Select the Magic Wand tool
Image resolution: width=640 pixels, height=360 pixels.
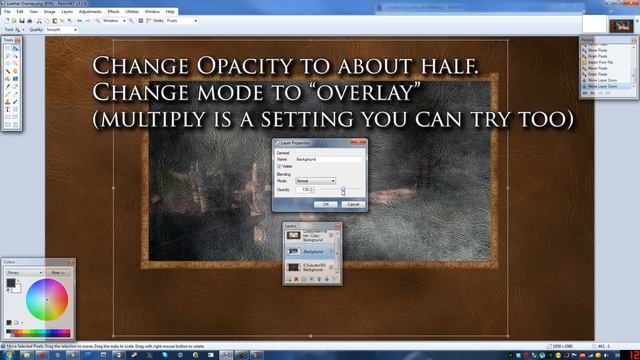[7, 71]
